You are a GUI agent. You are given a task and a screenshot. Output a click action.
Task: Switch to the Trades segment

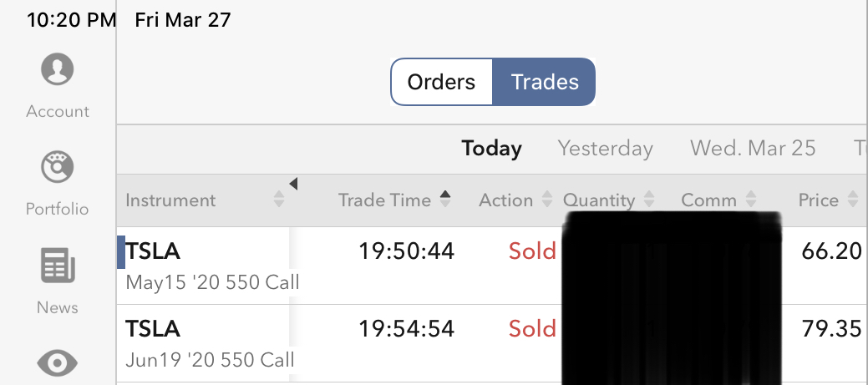coord(545,82)
